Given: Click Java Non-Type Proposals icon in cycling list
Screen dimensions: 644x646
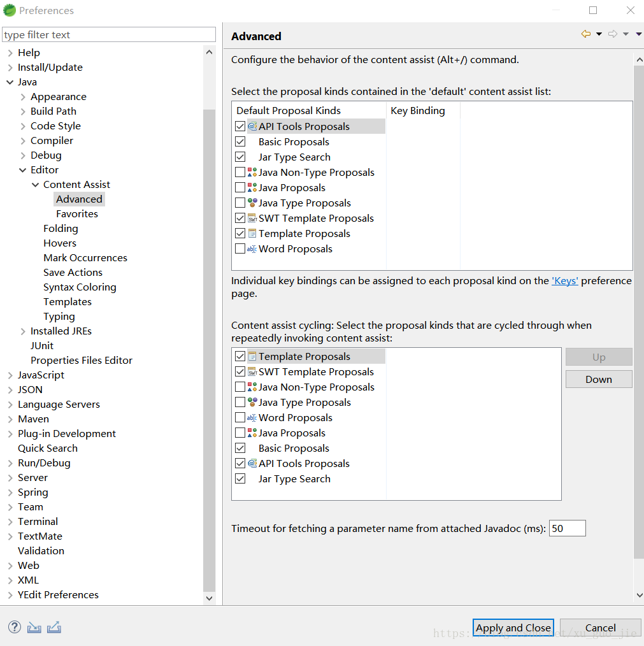Looking at the screenshot, I should pyautogui.click(x=252, y=387).
